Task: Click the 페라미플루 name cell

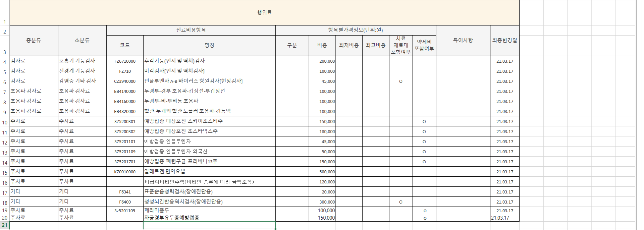Action: pos(209,211)
